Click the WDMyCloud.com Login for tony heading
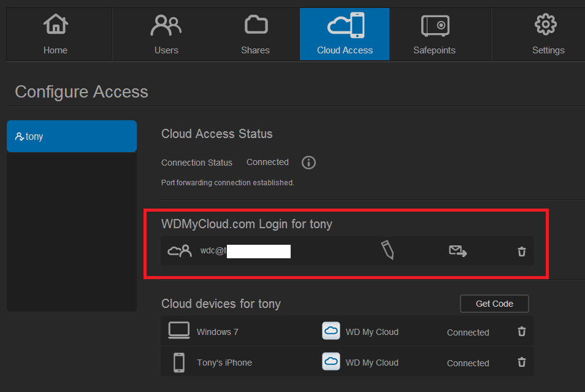The height and width of the screenshot is (392, 585). coord(247,224)
